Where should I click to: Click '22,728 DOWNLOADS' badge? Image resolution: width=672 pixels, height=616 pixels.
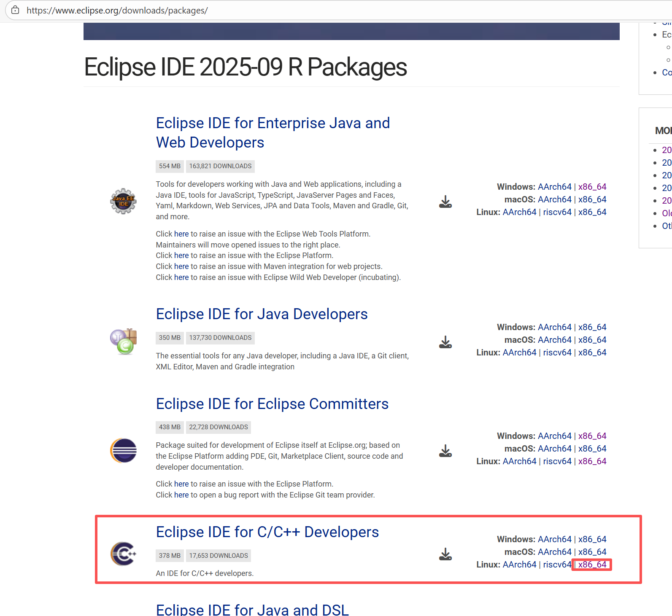(x=219, y=427)
